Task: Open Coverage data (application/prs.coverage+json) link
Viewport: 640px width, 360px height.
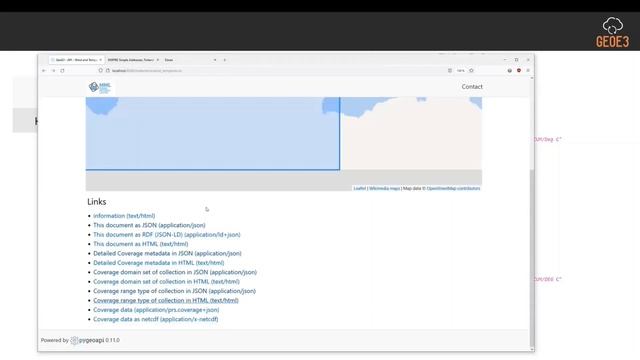Action: point(156,310)
